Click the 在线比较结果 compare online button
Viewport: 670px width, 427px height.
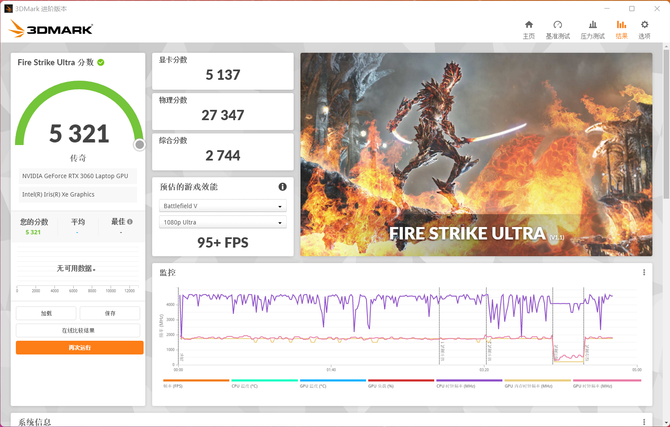click(x=78, y=330)
